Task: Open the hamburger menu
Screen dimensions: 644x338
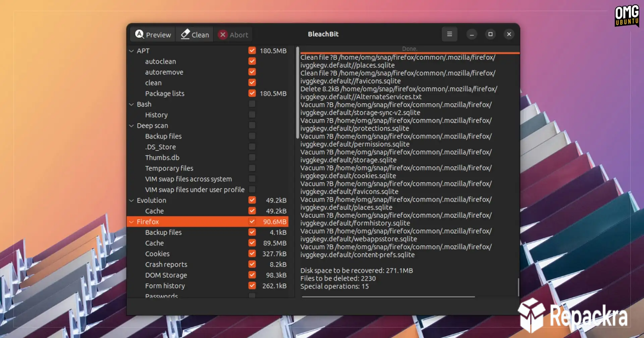Action: [x=449, y=34]
